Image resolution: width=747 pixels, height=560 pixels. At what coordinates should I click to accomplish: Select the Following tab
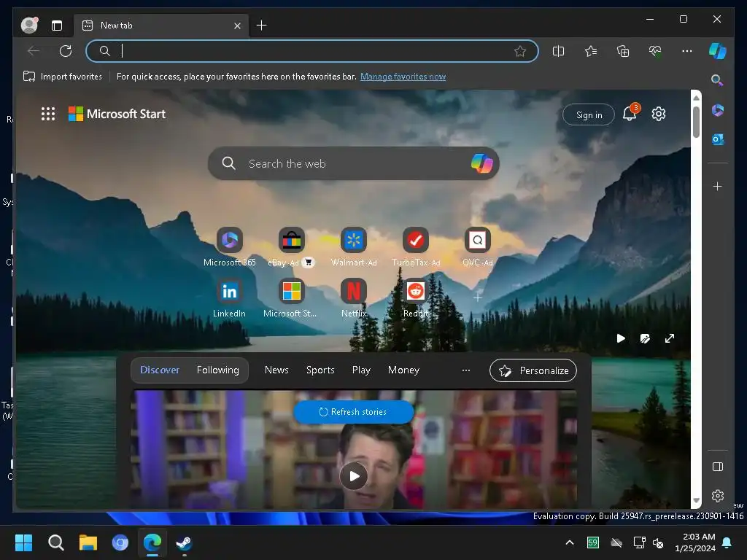(217, 370)
